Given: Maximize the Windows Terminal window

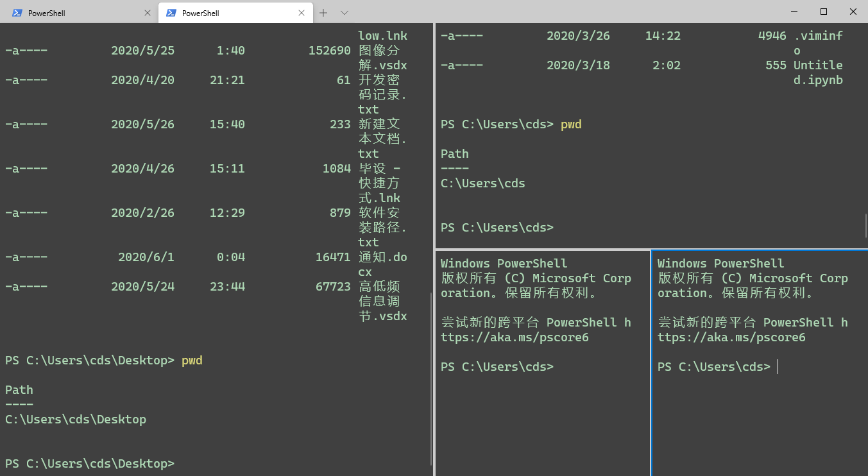Looking at the screenshot, I should coord(824,12).
